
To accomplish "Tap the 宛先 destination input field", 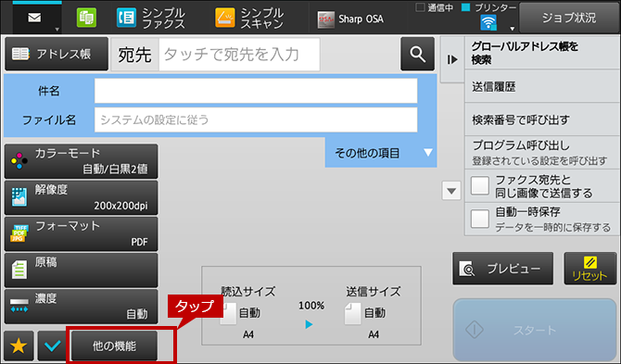I will tap(239, 55).
